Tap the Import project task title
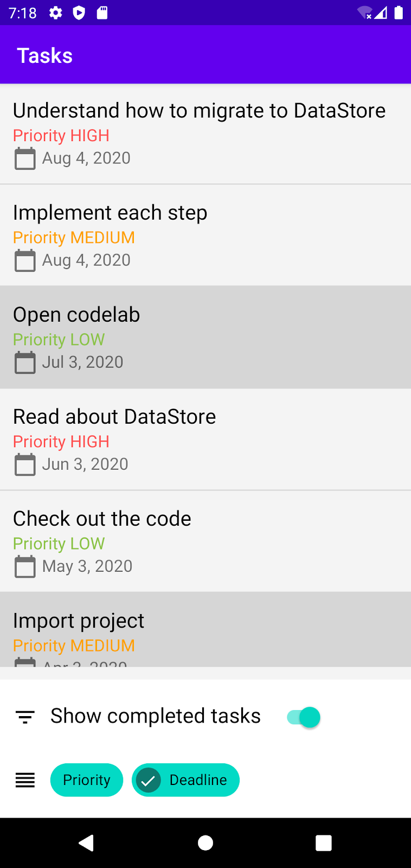Screen dimensions: 411x868 coord(79,621)
